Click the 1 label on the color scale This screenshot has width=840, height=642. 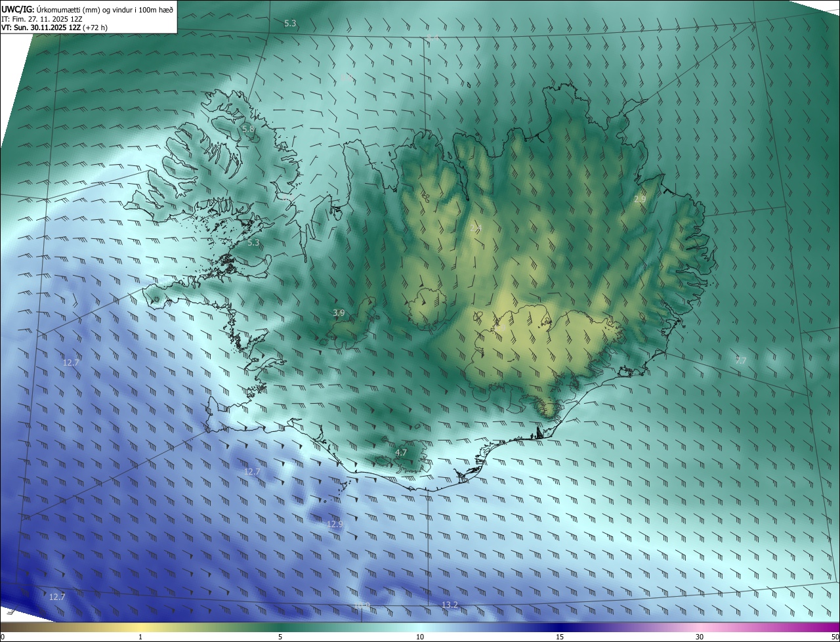pyautogui.click(x=140, y=637)
